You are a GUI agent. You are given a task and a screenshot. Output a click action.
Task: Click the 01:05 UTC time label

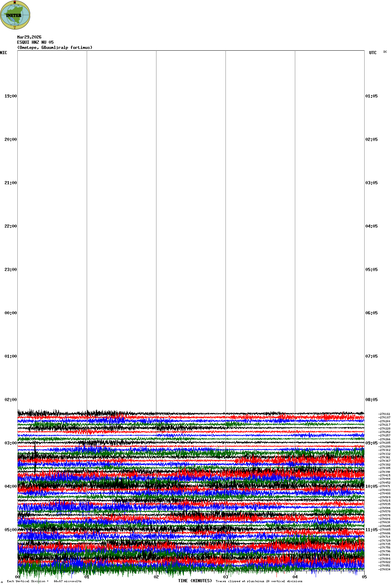371,96
